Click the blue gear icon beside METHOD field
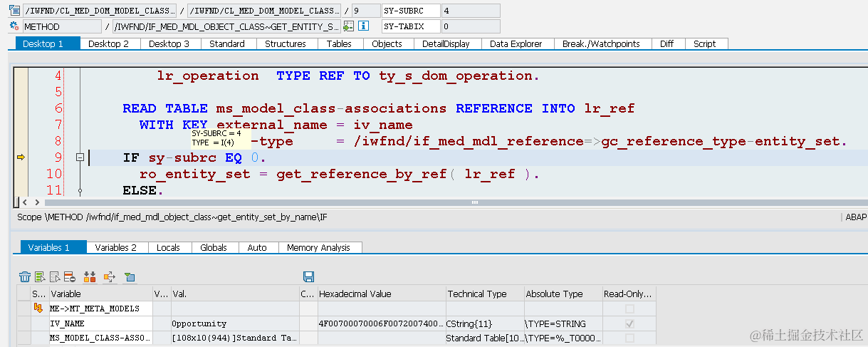The image size is (868, 347). click(14, 26)
